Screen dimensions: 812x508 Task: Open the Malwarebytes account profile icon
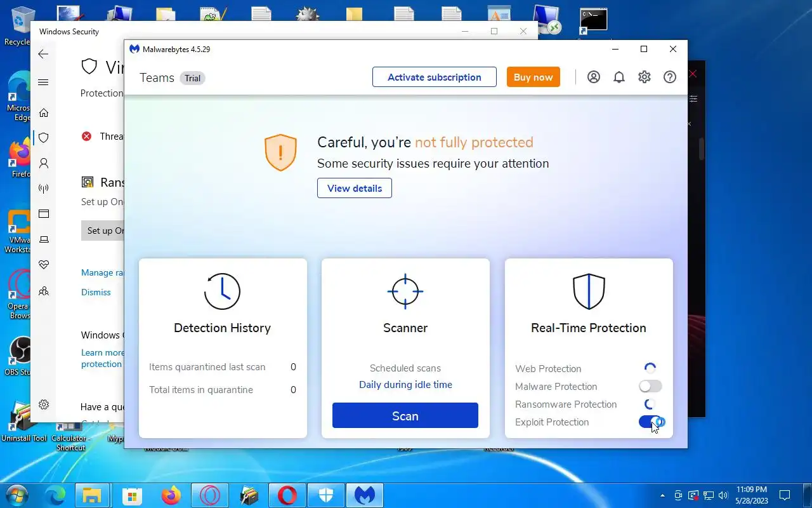(x=594, y=77)
